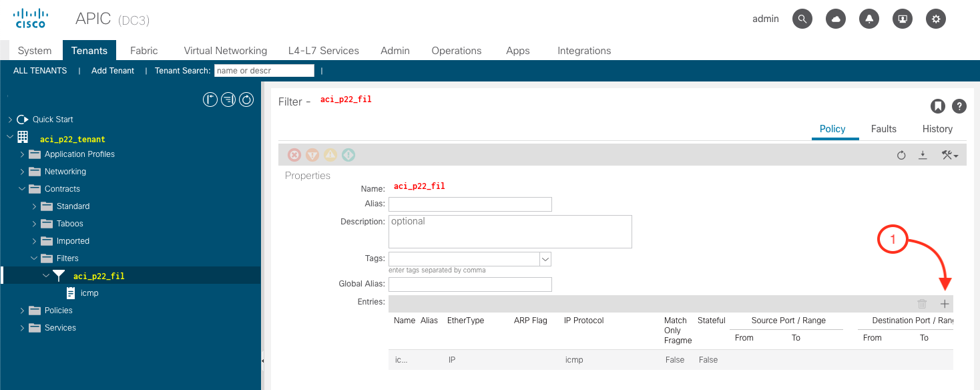Open the Fabric menu tab
Image resolution: width=980 pixels, height=390 pixels.
(144, 51)
